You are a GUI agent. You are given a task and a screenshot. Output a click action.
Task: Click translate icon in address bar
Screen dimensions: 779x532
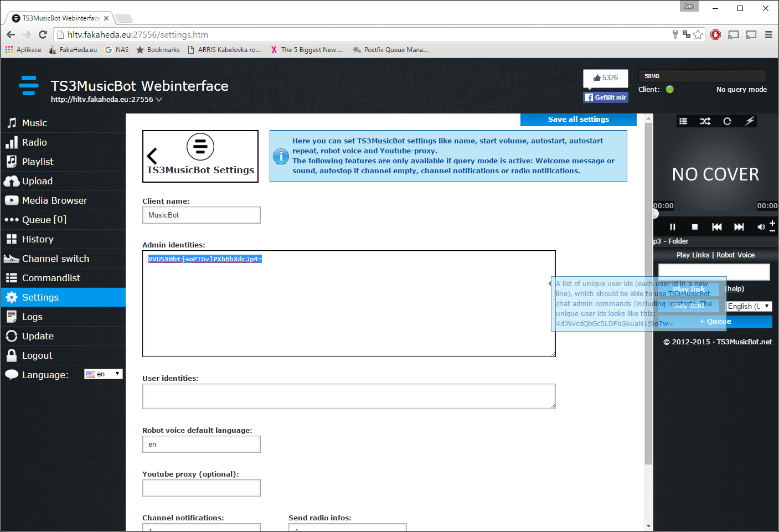tap(687, 34)
